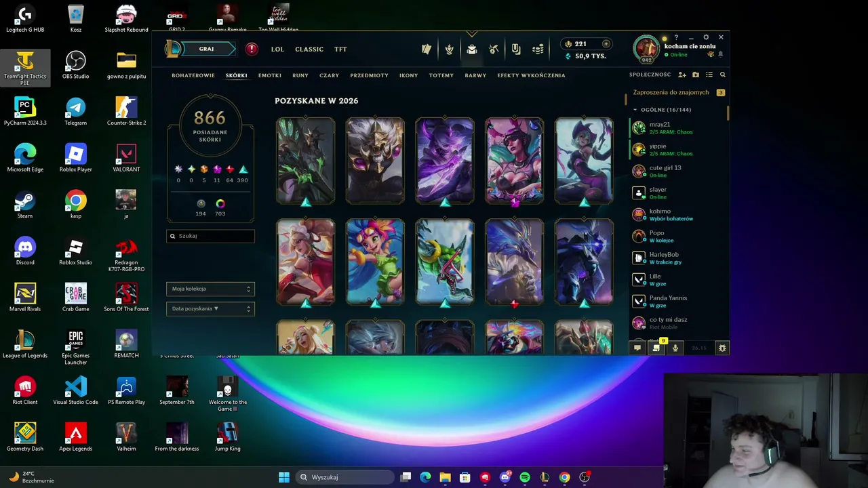
Task: Open client settings gear icon
Action: click(x=706, y=37)
